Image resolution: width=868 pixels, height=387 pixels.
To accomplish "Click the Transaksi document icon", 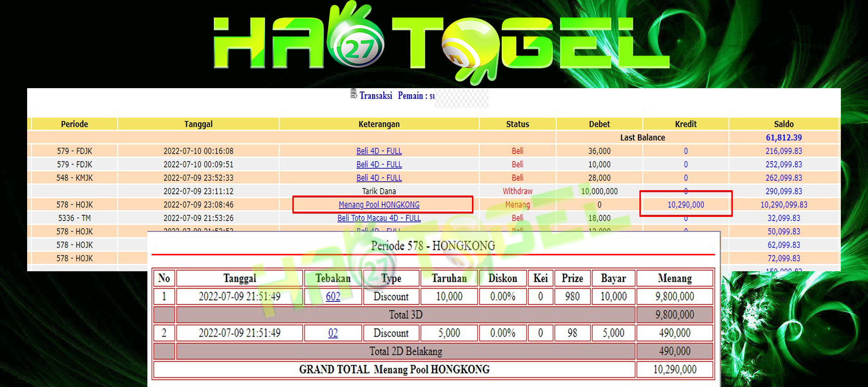I will [354, 94].
